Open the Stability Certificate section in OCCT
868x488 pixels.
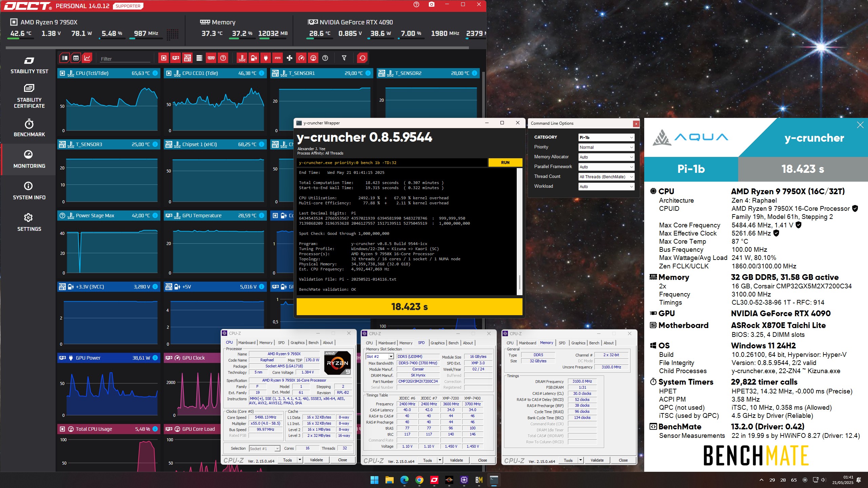click(29, 97)
